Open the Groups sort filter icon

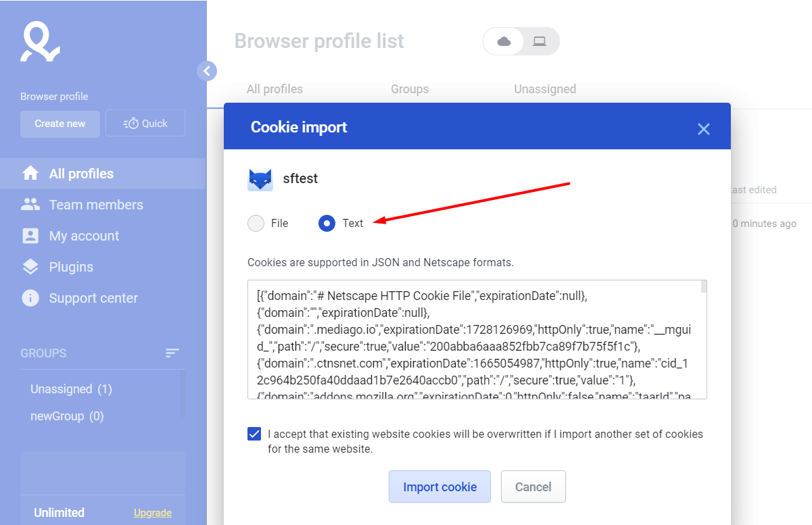172,353
